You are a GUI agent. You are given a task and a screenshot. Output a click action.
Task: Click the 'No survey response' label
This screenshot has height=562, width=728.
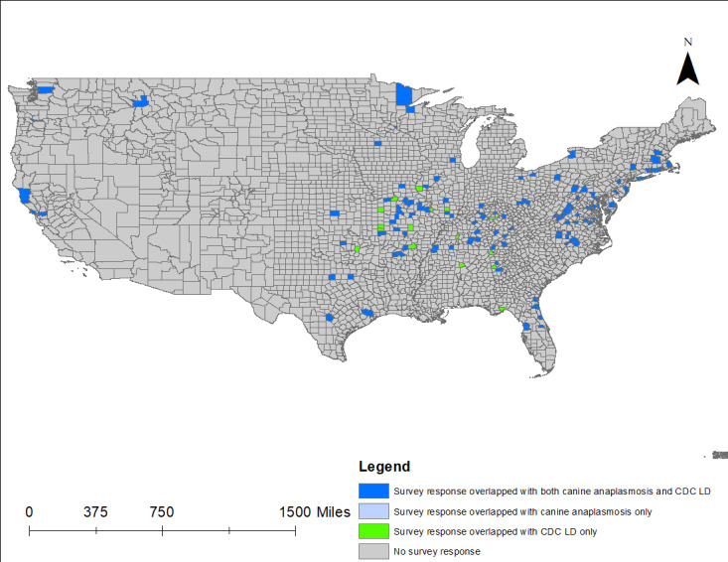437,551
